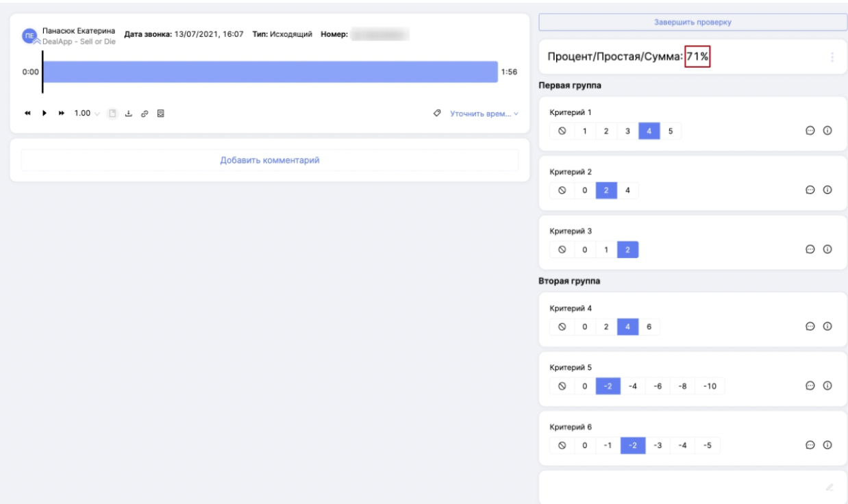Select score -10 for Критерий 5
The width and height of the screenshot is (848, 504).
[x=710, y=386]
